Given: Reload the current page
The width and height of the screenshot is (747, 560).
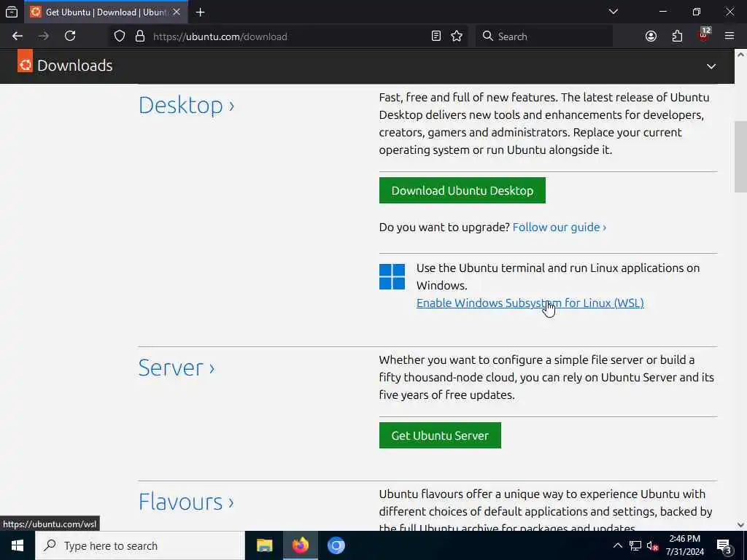Looking at the screenshot, I should click(70, 36).
